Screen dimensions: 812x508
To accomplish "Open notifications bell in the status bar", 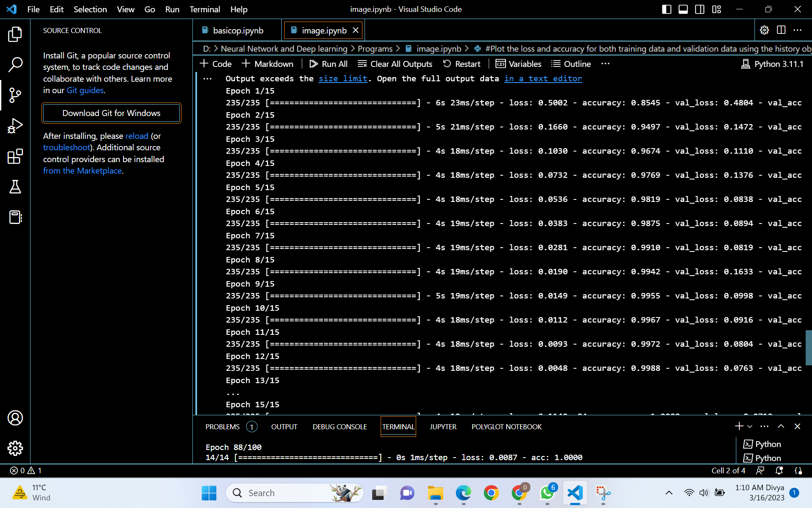I will (x=779, y=471).
